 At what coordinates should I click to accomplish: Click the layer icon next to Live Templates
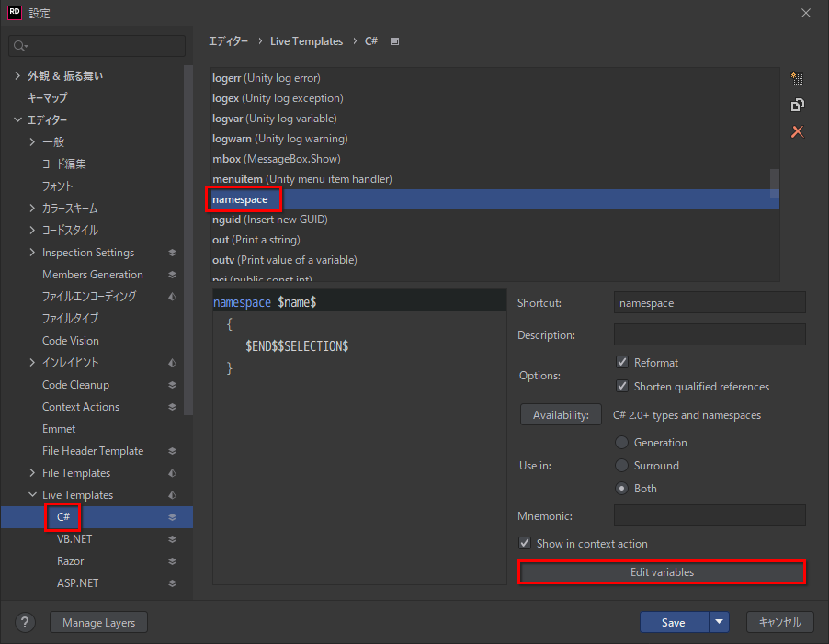point(172,495)
